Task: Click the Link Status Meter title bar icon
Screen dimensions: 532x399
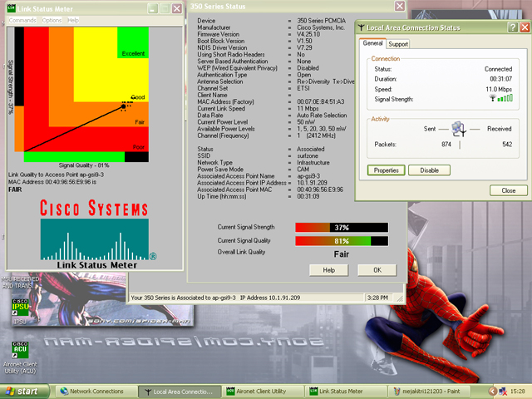Action: [x=13, y=7]
